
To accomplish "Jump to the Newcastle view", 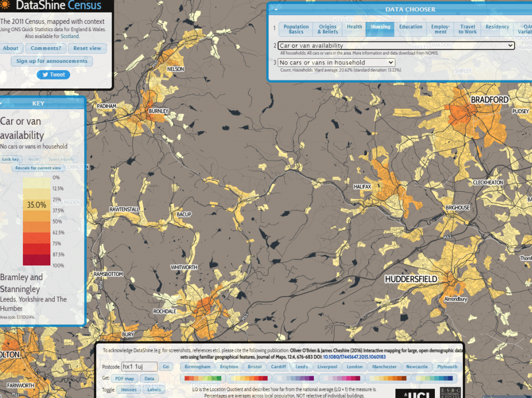I will 417,367.
